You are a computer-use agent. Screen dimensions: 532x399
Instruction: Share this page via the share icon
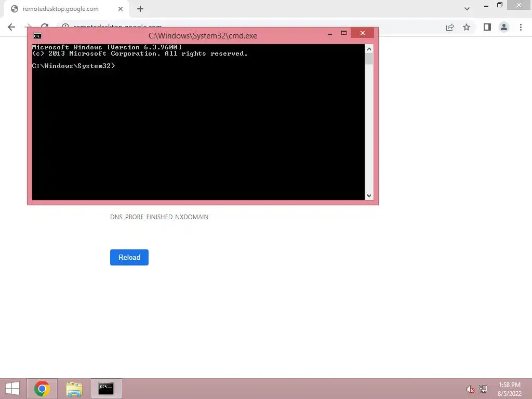click(450, 27)
